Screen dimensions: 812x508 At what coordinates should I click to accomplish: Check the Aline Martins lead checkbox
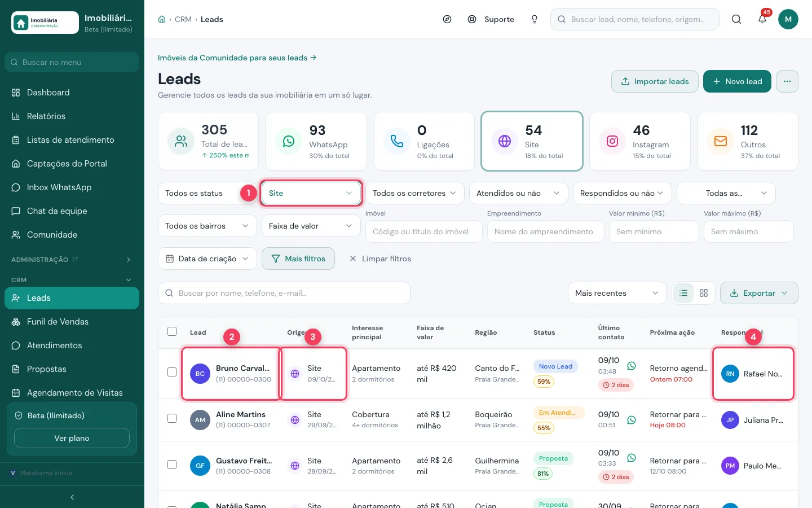pyautogui.click(x=172, y=418)
